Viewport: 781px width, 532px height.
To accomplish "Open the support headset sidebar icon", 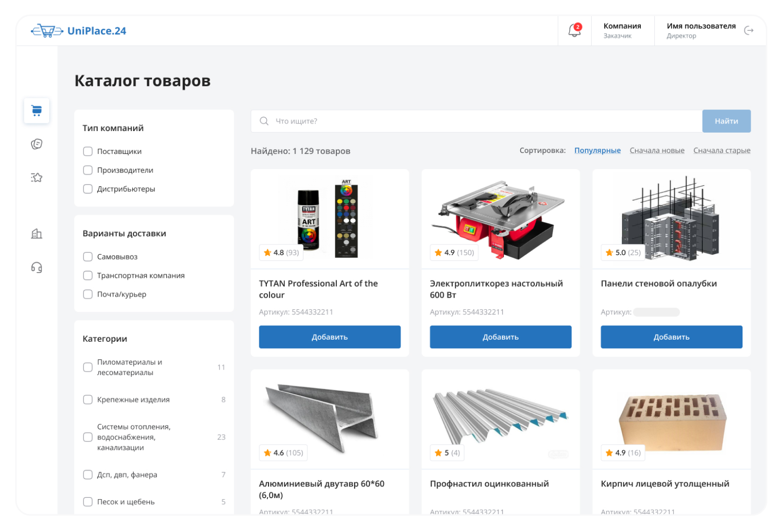I will (36, 267).
